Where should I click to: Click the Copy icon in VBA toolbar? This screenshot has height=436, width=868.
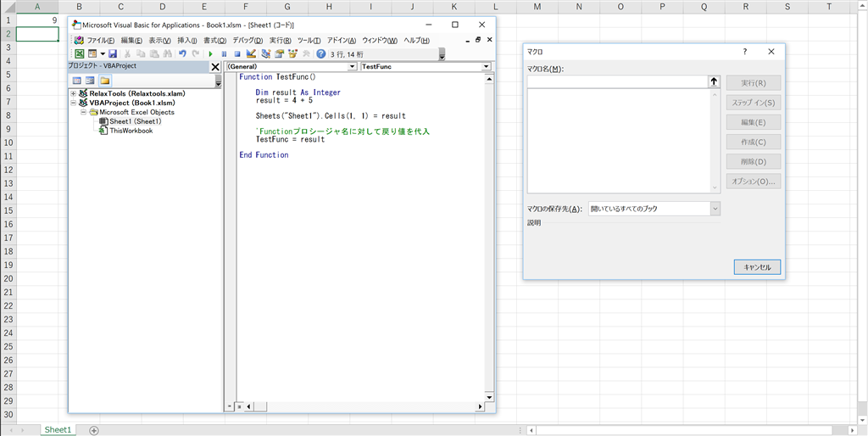tap(140, 53)
